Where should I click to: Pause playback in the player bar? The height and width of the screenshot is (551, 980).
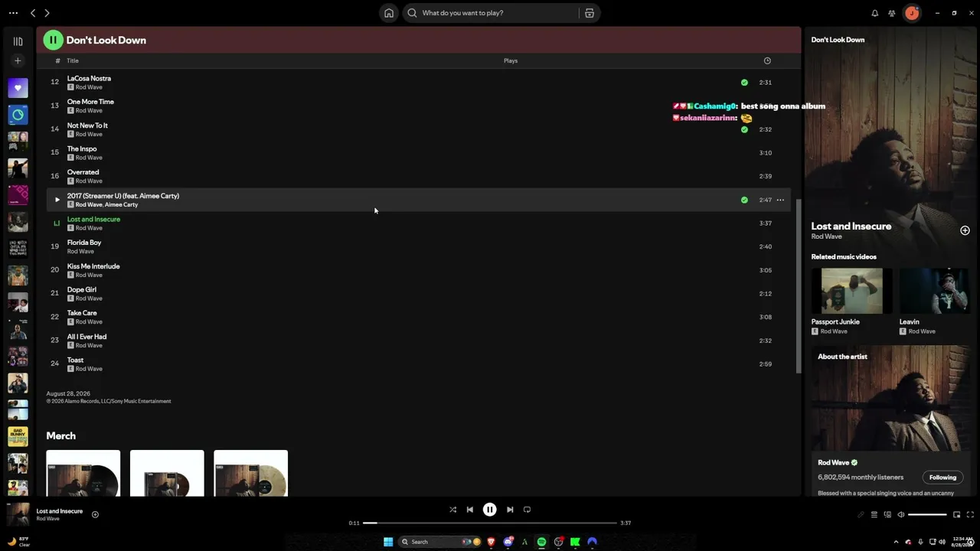[490, 510]
